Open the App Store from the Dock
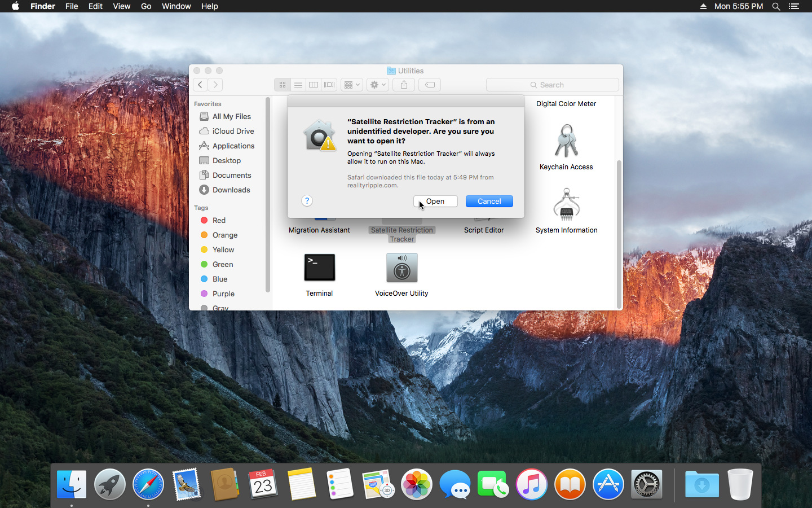812x508 pixels. [x=608, y=484]
